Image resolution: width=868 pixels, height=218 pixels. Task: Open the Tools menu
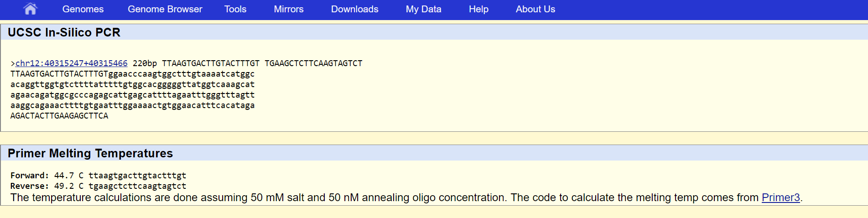point(235,9)
